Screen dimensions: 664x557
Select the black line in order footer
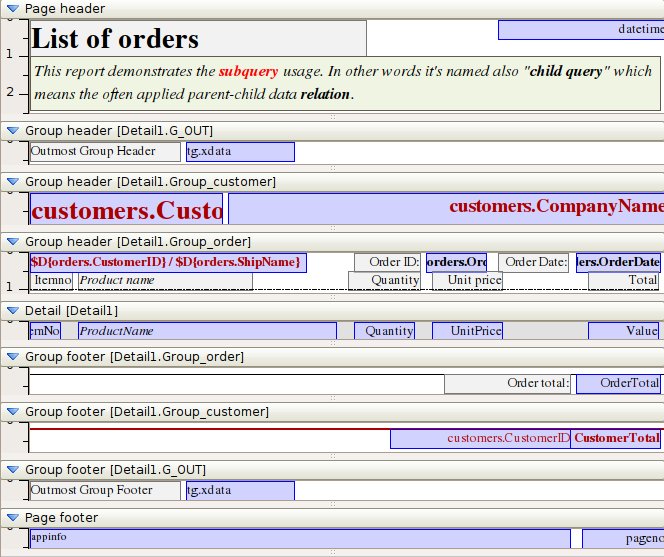point(237,374)
